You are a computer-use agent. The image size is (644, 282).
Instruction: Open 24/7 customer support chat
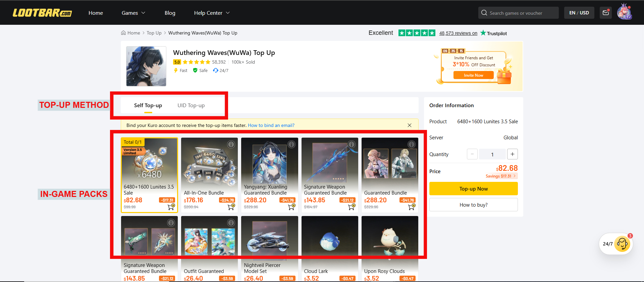click(x=616, y=244)
